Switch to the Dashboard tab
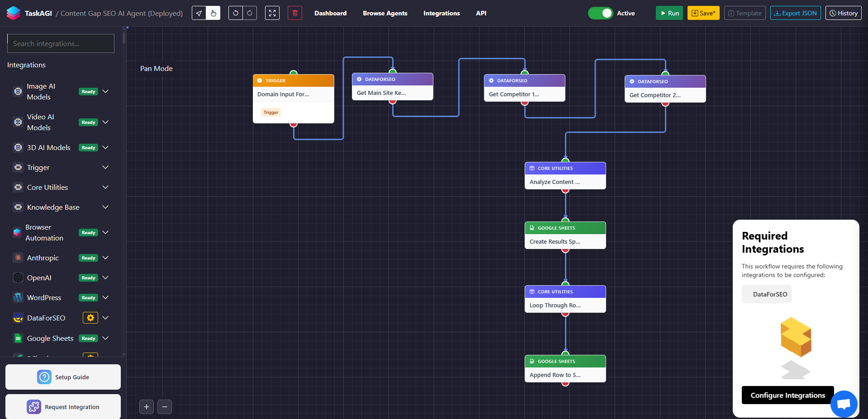Viewport: 868px width, 419px height. click(330, 13)
